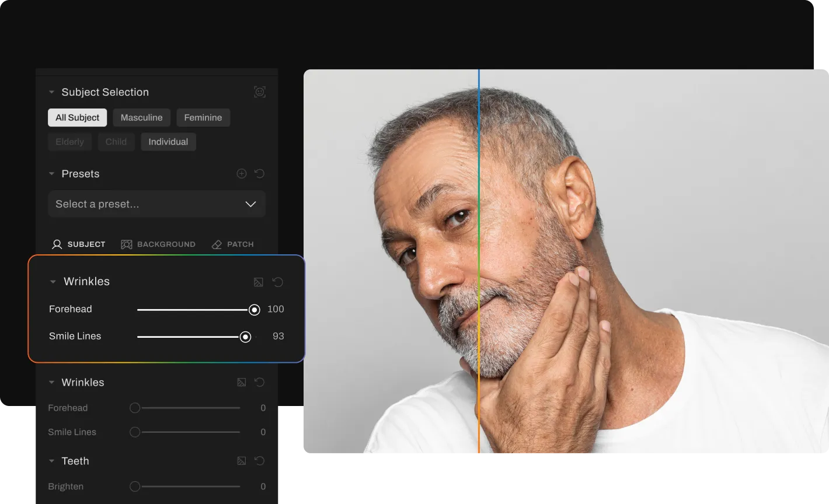Click the Smile Lines slider handle at 93

[x=246, y=337]
